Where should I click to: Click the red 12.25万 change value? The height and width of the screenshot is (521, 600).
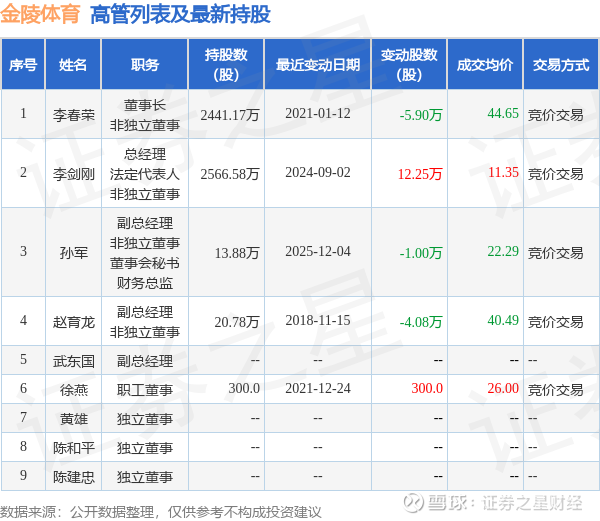420,174
